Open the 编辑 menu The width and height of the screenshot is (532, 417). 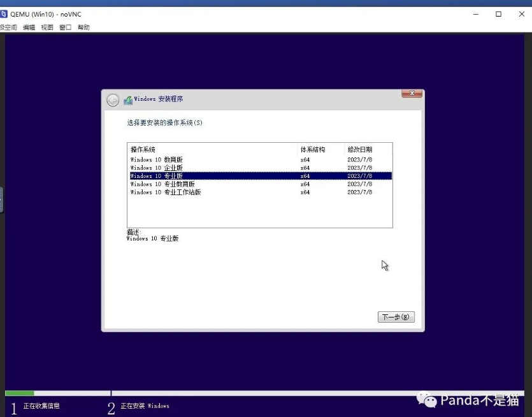click(29, 27)
